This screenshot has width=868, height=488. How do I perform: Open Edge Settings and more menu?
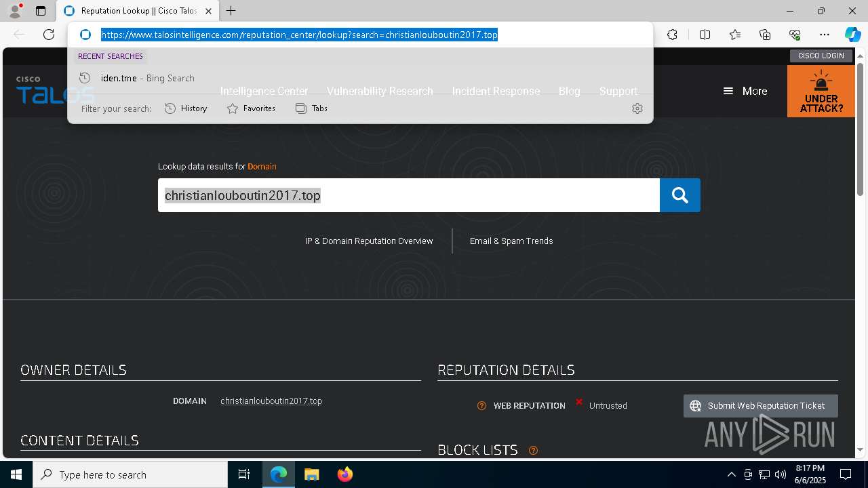825,35
